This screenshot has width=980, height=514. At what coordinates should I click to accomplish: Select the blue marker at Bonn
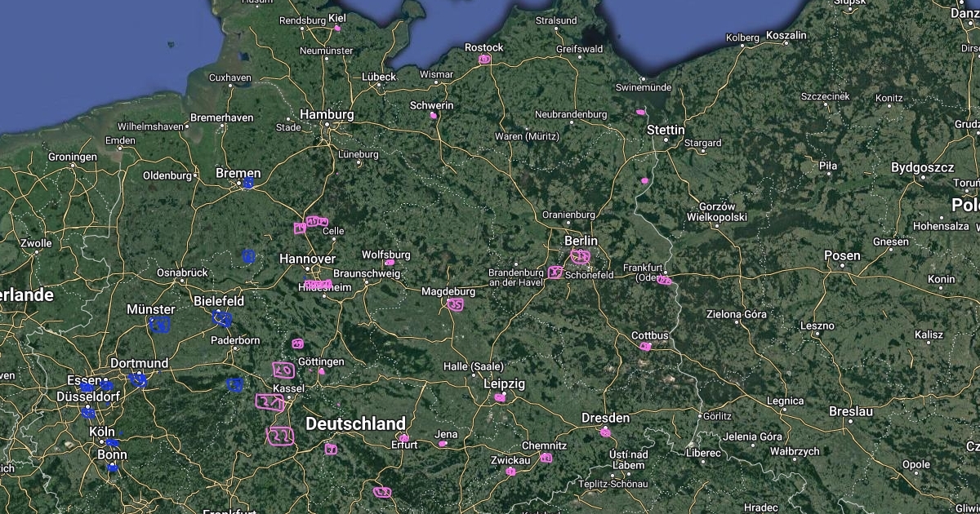[112, 468]
